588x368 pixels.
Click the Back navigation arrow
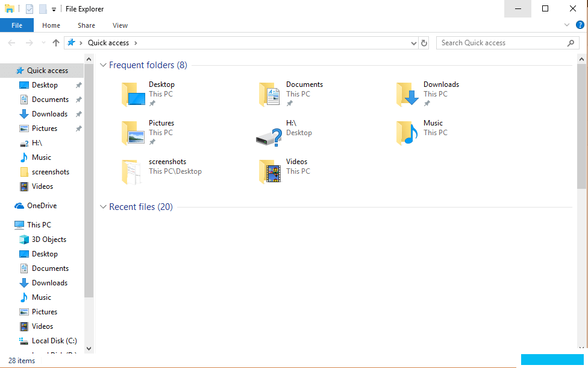click(11, 43)
